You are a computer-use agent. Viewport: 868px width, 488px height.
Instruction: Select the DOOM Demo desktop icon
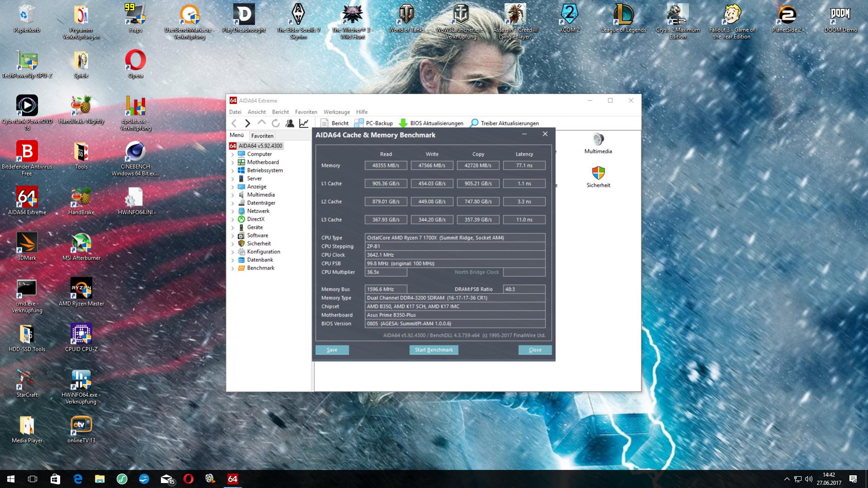[840, 19]
